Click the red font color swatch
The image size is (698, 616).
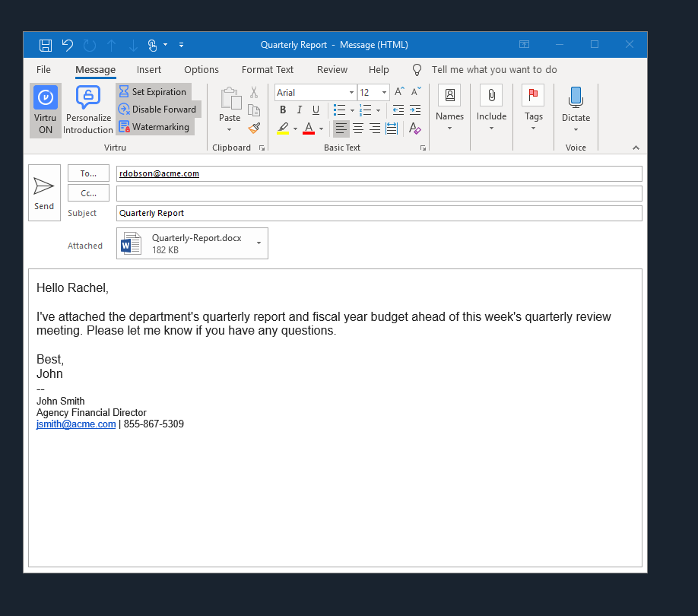pos(308,129)
